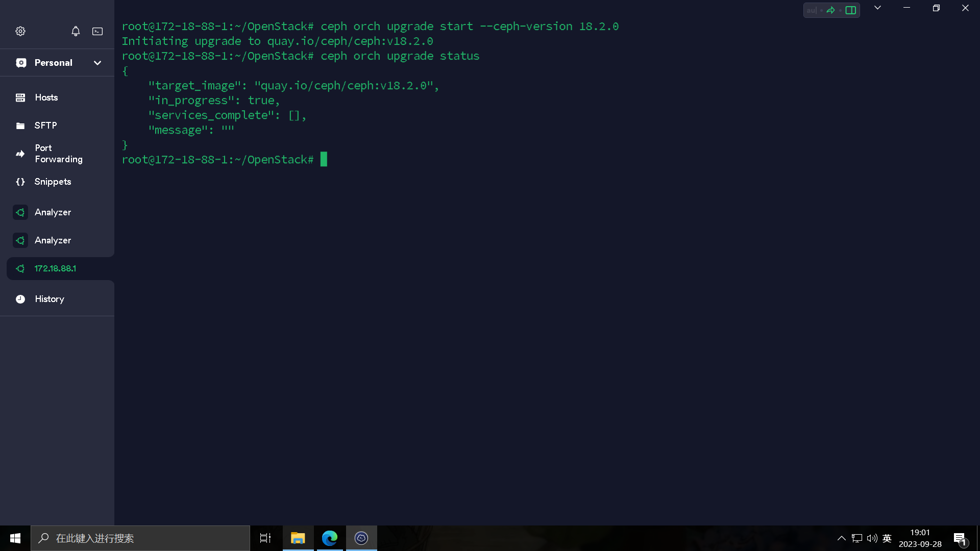Open the network status tray icon
Image resolution: width=980 pixels, height=551 pixels.
tap(857, 538)
